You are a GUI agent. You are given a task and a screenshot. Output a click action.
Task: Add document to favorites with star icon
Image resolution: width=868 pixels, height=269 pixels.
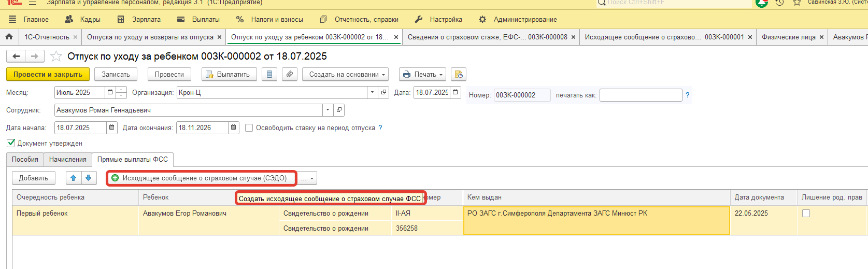(56, 56)
